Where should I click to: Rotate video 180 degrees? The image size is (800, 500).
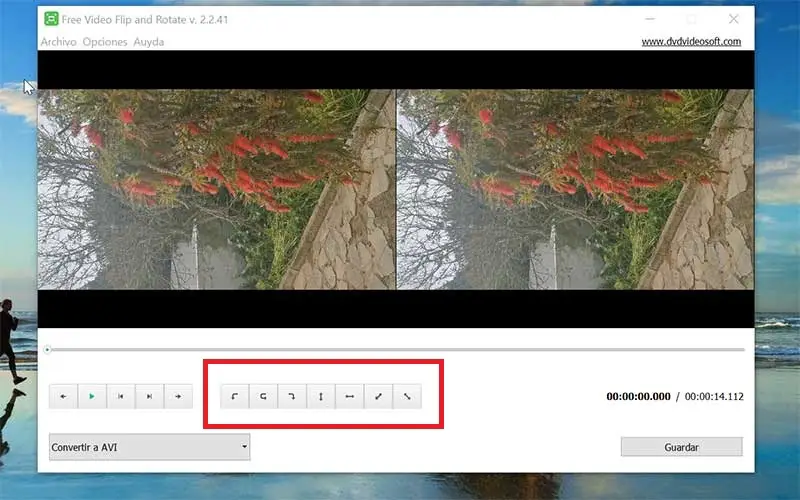[x=263, y=396]
